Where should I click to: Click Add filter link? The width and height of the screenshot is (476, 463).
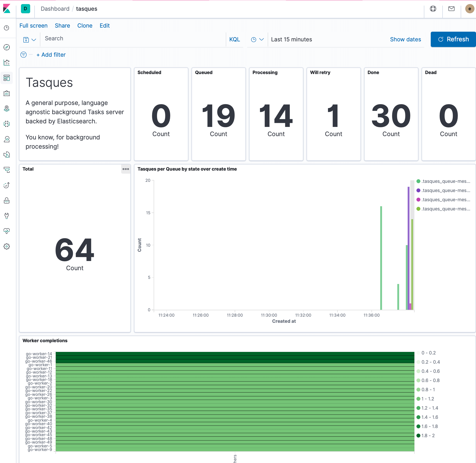tap(51, 55)
